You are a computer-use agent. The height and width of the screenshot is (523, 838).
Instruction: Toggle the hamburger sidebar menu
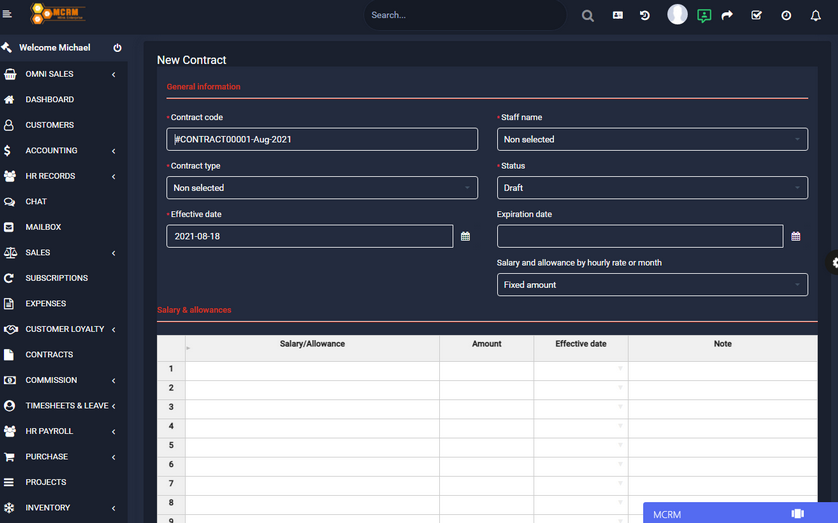click(x=8, y=14)
